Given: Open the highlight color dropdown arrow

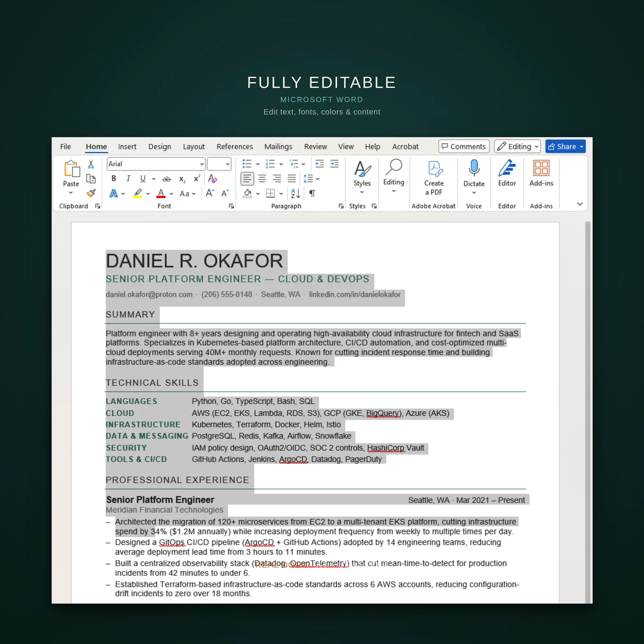Looking at the screenshot, I should click(x=148, y=194).
